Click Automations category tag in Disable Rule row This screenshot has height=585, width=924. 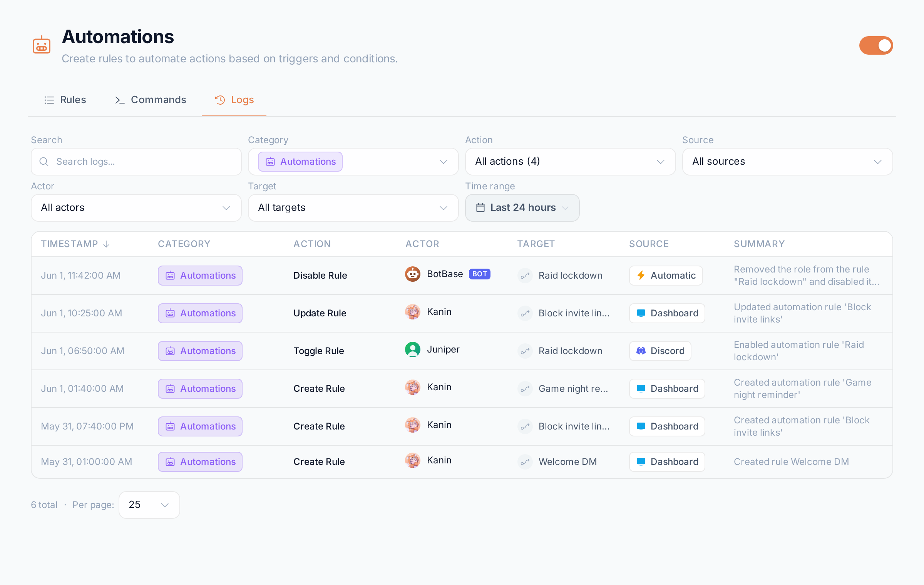pyautogui.click(x=200, y=276)
